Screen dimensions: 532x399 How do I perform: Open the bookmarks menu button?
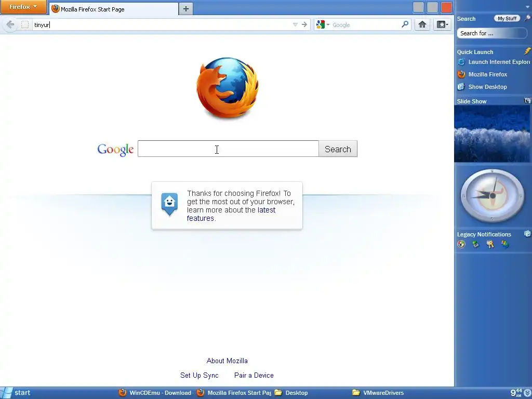pyautogui.click(x=442, y=24)
